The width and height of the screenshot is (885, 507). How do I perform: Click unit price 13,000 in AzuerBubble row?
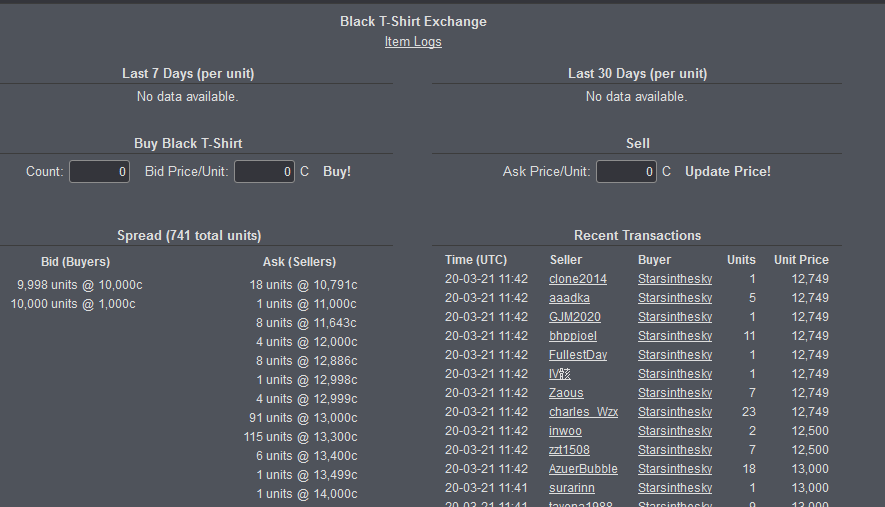click(x=810, y=469)
